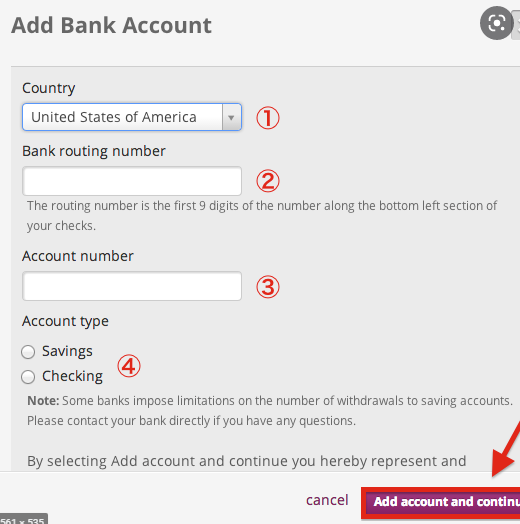
Task: Click the red circled number 3 marker
Action: click(268, 287)
